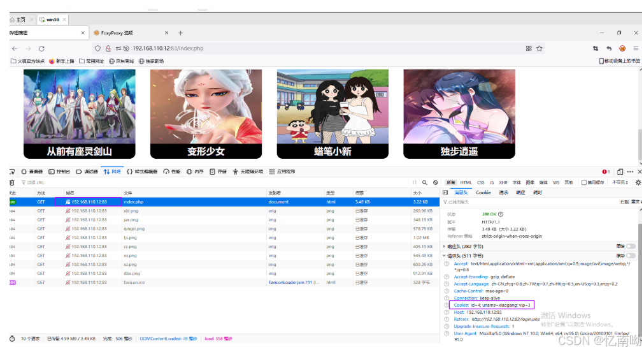Click help icon next to 200 OK
Screen dimensions: 644x352
pyautogui.click(x=501, y=214)
